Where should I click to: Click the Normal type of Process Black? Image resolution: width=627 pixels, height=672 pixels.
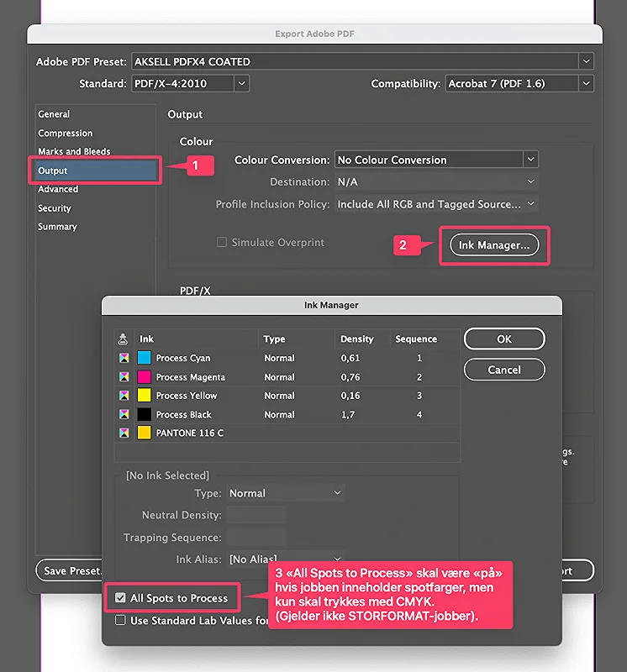[x=280, y=414]
